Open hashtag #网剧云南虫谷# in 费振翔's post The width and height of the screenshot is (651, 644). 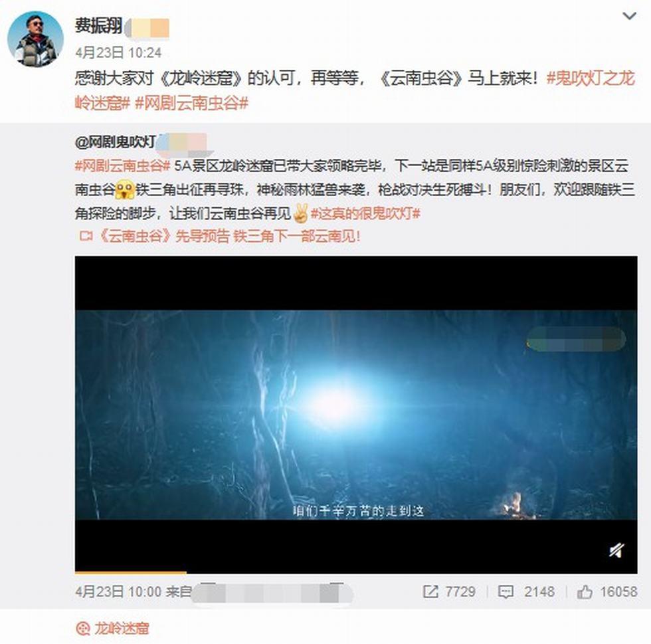tap(191, 103)
